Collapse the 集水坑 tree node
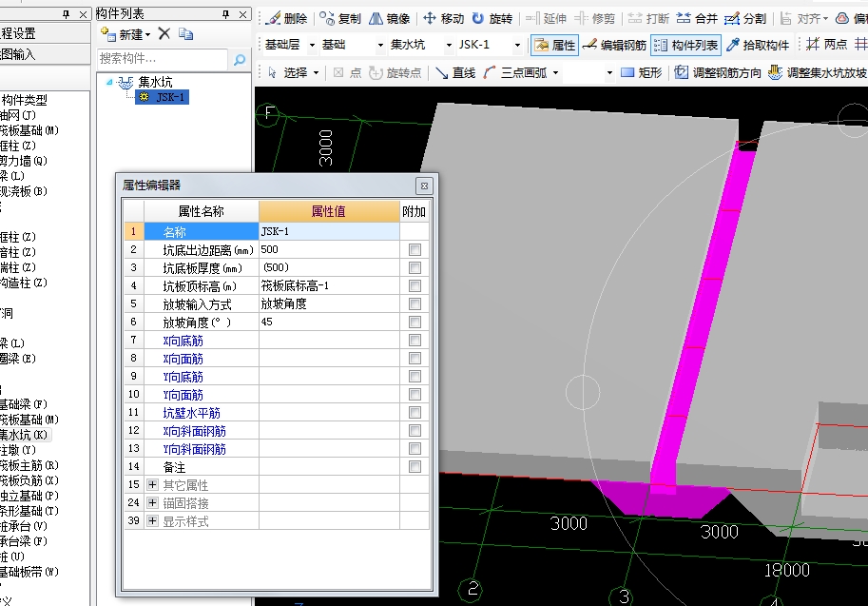Image resolution: width=868 pixels, height=606 pixels. 109,83
